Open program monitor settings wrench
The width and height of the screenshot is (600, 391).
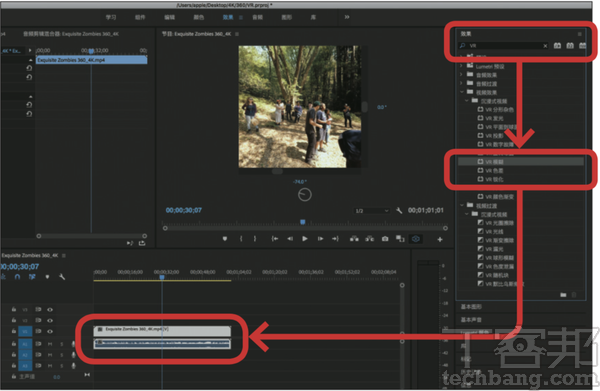(x=399, y=210)
